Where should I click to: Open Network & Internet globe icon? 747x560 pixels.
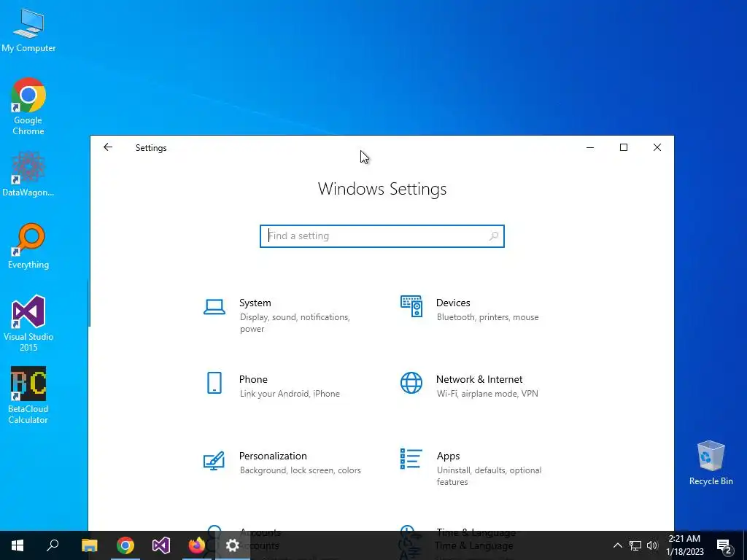411,383
